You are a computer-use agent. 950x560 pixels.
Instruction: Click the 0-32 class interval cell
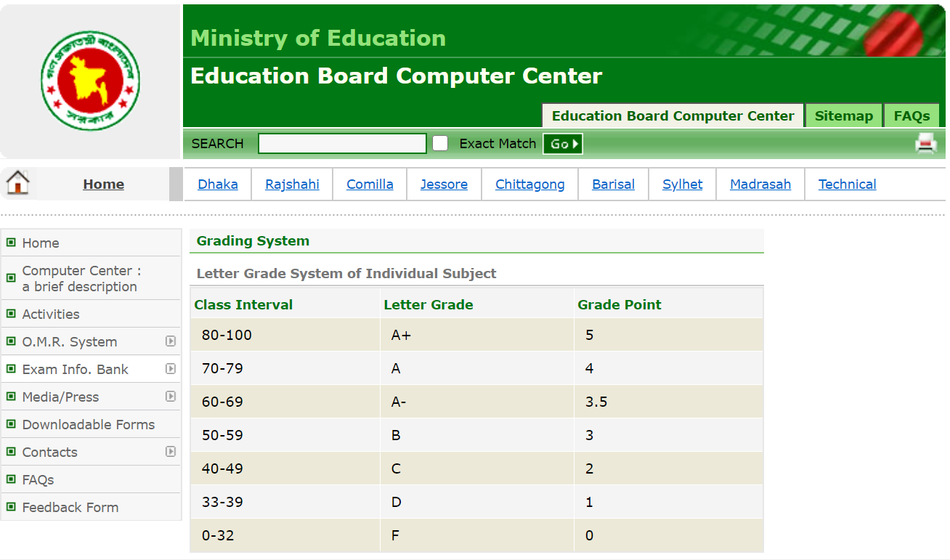pos(285,535)
